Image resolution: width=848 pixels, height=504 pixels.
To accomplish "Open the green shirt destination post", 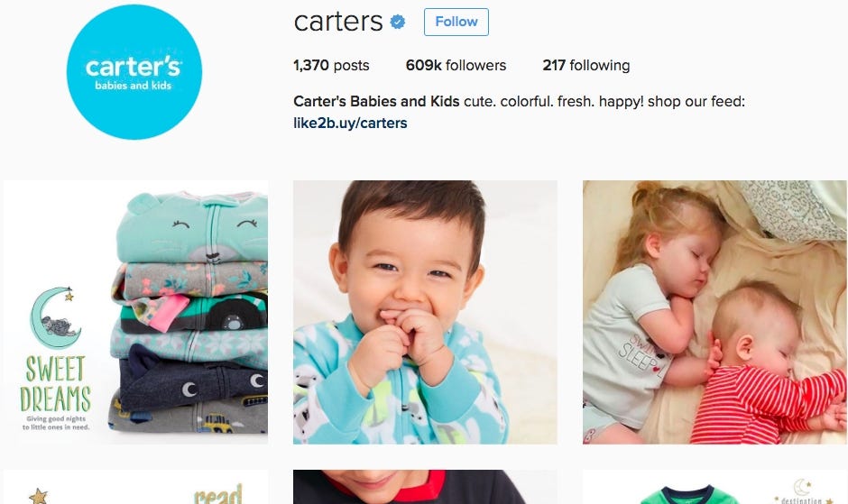I will (x=715, y=487).
